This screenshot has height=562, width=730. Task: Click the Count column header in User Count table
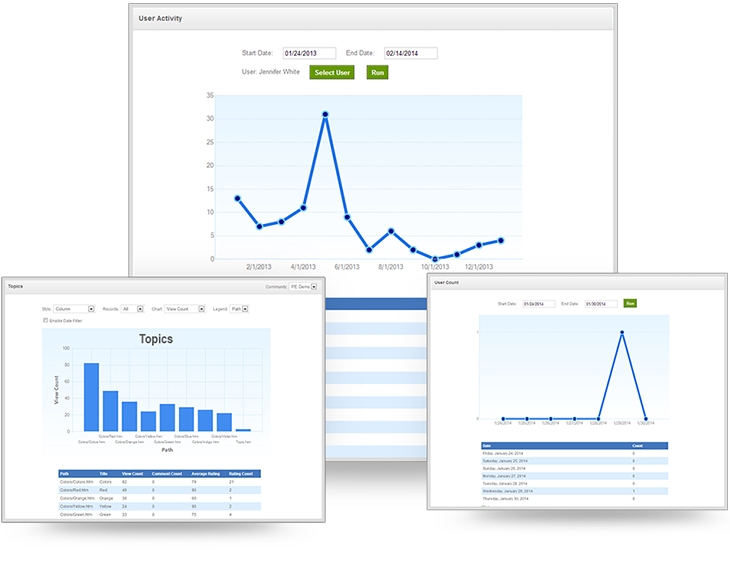click(637, 446)
